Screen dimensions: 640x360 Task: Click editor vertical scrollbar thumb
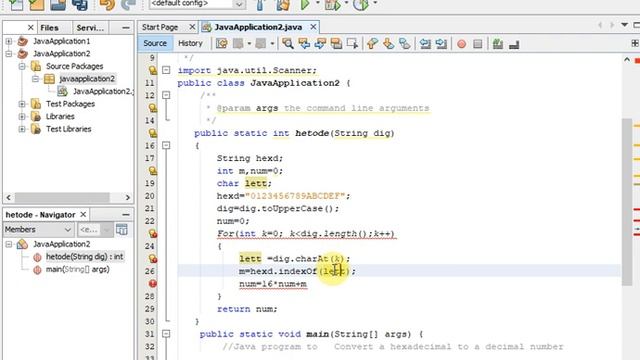click(x=627, y=202)
